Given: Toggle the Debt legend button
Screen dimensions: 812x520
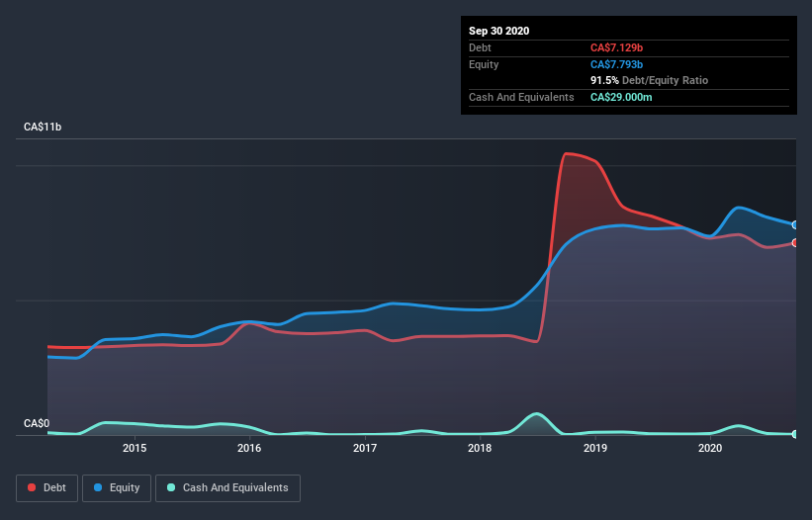Looking at the screenshot, I should [46, 488].
